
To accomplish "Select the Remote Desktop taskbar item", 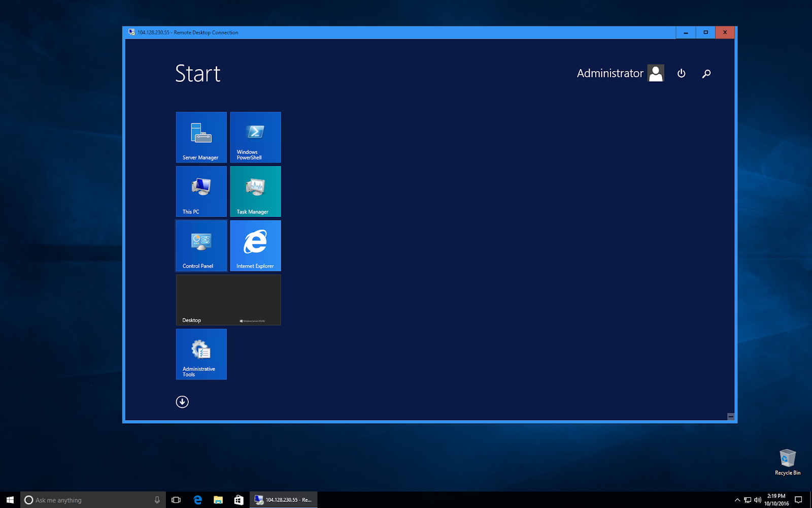I will pyautogui.click(x=284, y=500).
